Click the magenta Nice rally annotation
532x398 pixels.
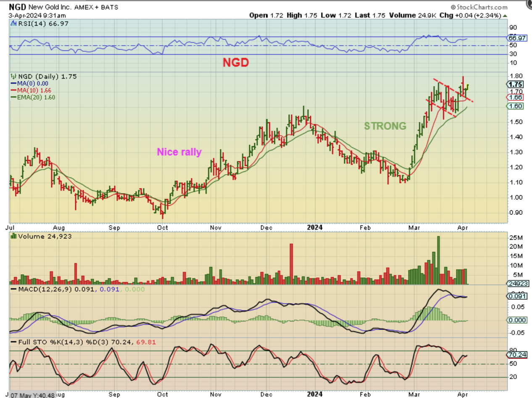click(179, 152)
